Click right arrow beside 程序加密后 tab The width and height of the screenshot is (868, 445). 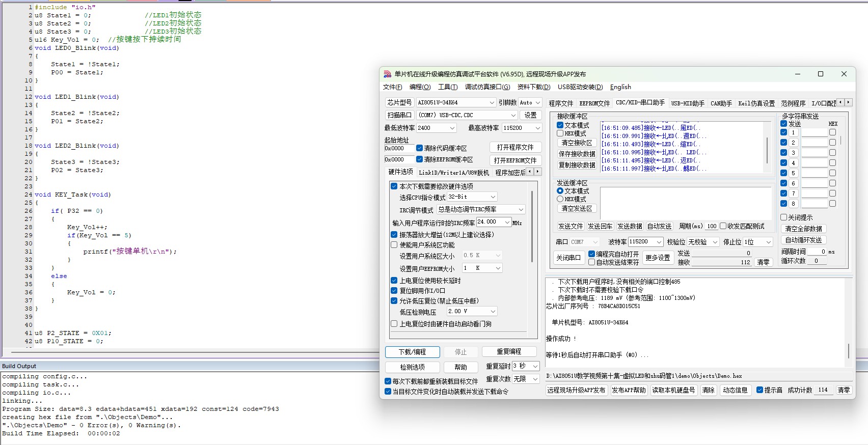click(537, 172)
